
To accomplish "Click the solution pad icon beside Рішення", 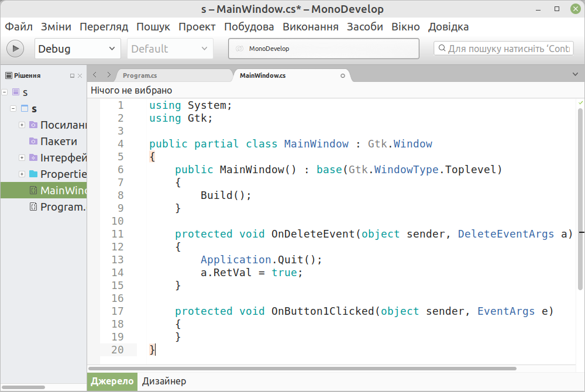I will (9, 75).
